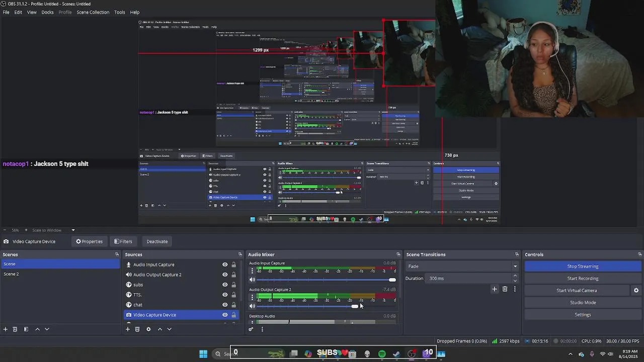Show hidden system tray icons chevron
This screenshot has height=362, width=644.
coord(570,354)
